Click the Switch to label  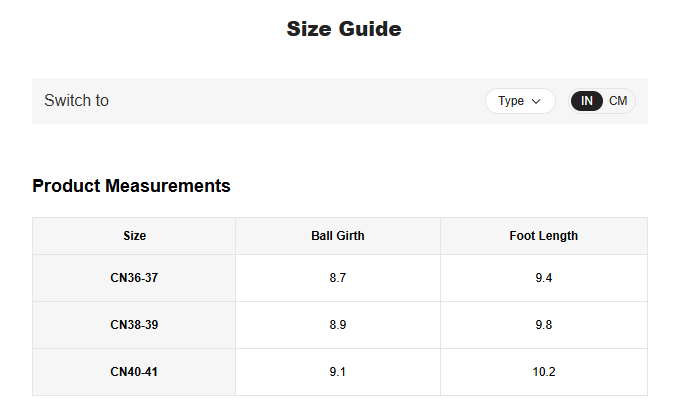[77, 101]
